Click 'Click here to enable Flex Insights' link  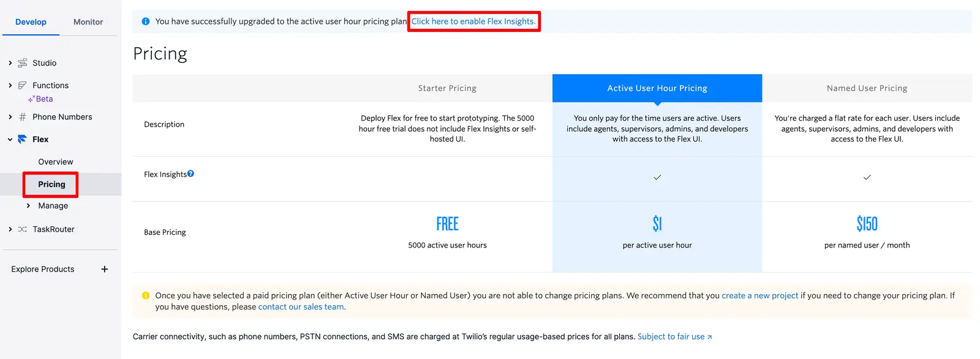[473, 21]
